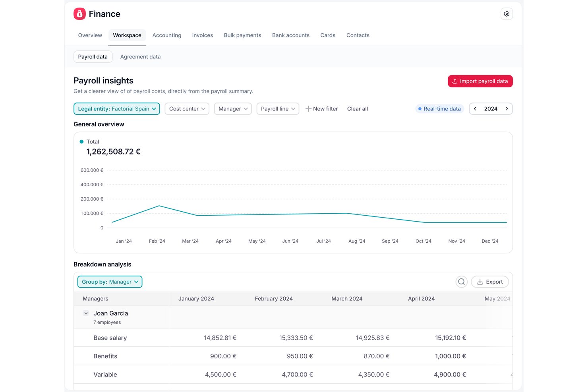Click the February 2024 column header

point(274,299)
